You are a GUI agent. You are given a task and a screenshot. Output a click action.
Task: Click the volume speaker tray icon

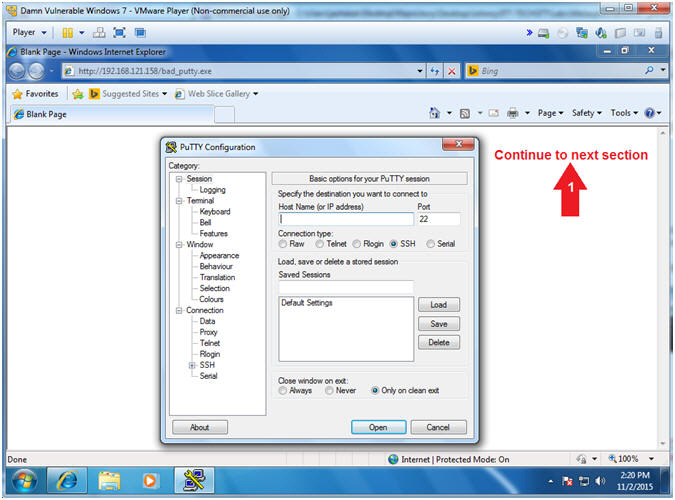600,481
